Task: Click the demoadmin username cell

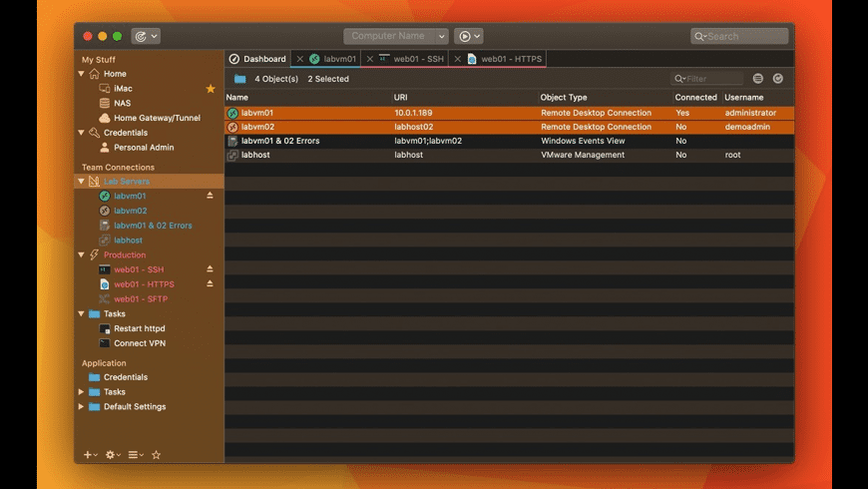Action: [x=747, y=127]
